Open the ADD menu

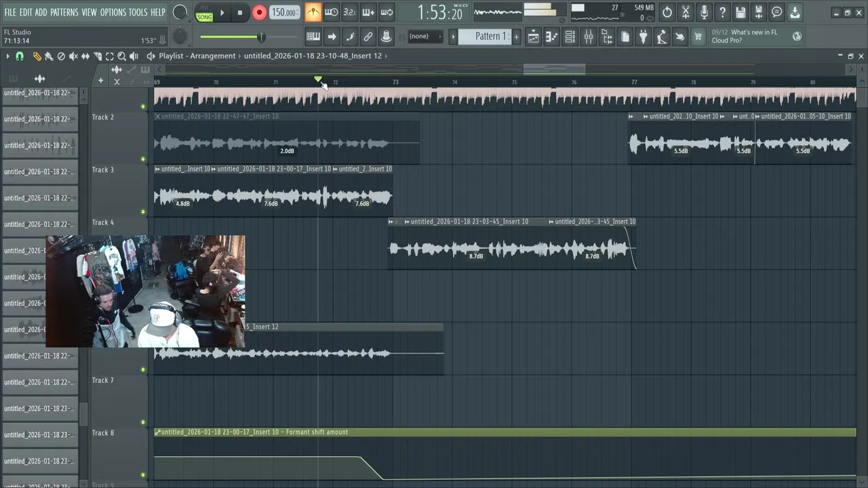pos(41,12)
